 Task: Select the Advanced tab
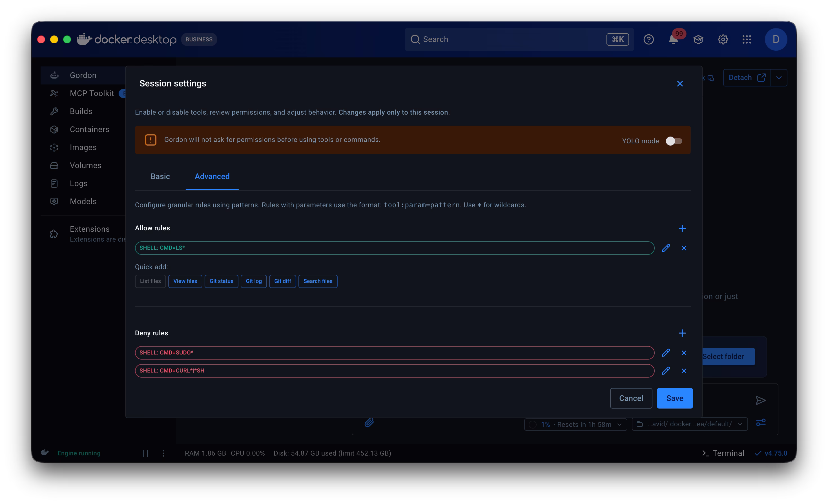(x=212, y=176)
